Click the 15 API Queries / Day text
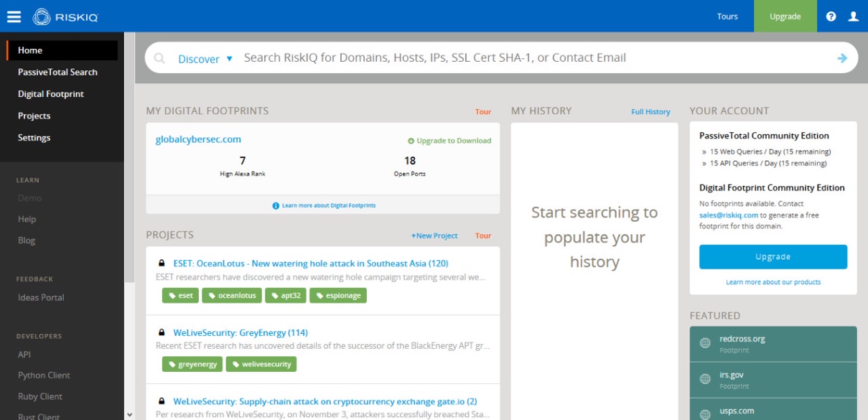 (x=767, y=163)
